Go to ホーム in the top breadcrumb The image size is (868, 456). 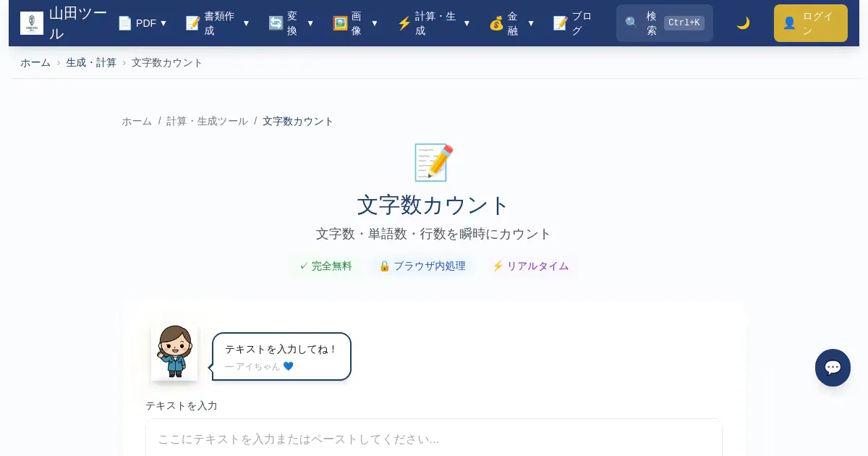pos(35,63)
